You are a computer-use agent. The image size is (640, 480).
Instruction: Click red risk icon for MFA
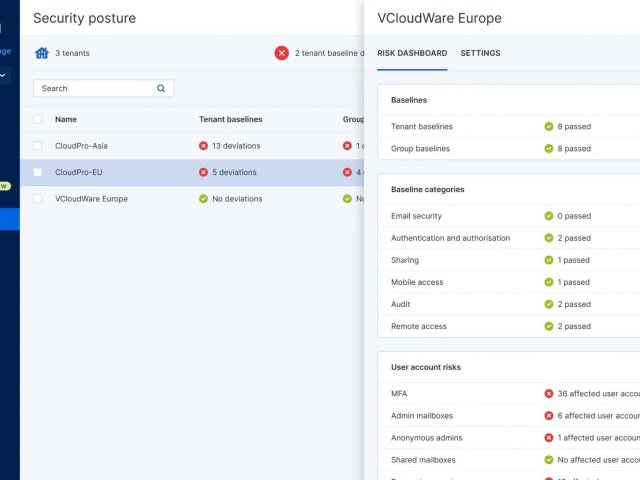pyautogui.click(x=549, y=393)
